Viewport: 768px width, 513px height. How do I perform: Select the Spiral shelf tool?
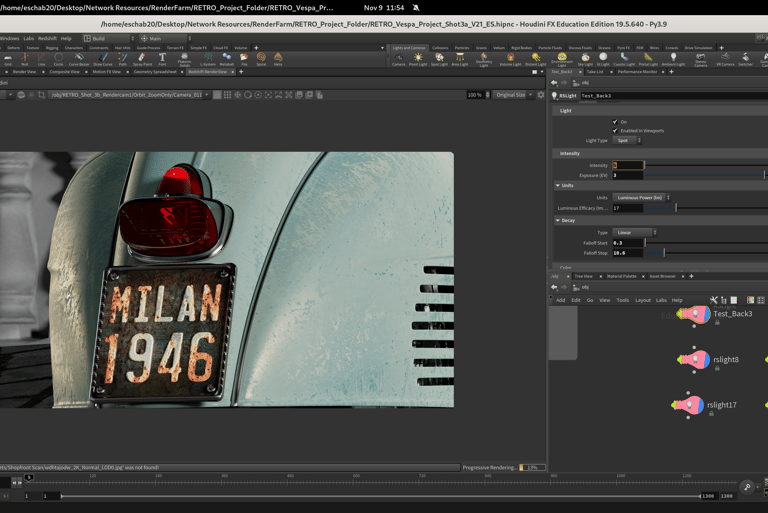point(261,59)
